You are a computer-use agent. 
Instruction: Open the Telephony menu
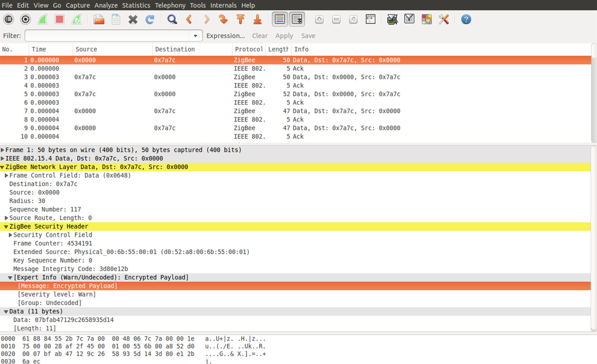170,5
